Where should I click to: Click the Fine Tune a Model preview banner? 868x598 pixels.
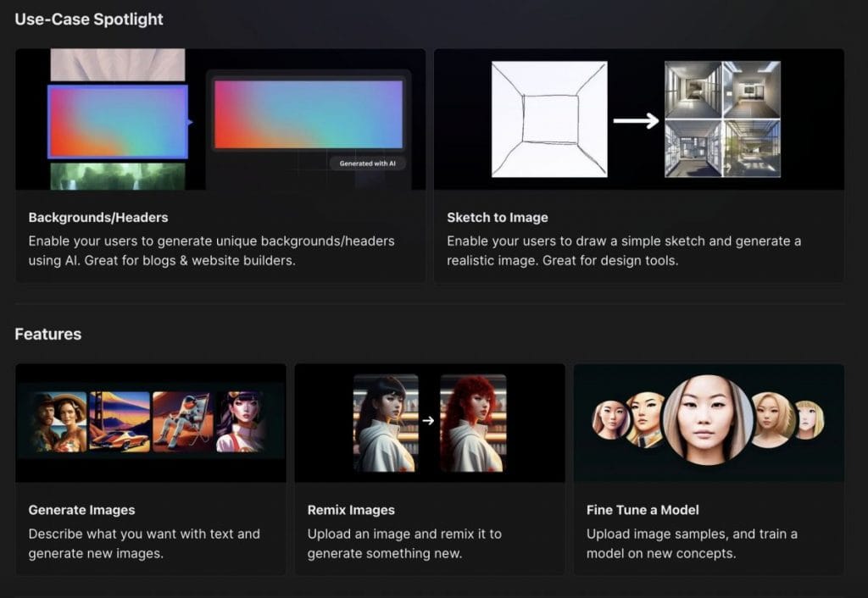tap(709, 423)
